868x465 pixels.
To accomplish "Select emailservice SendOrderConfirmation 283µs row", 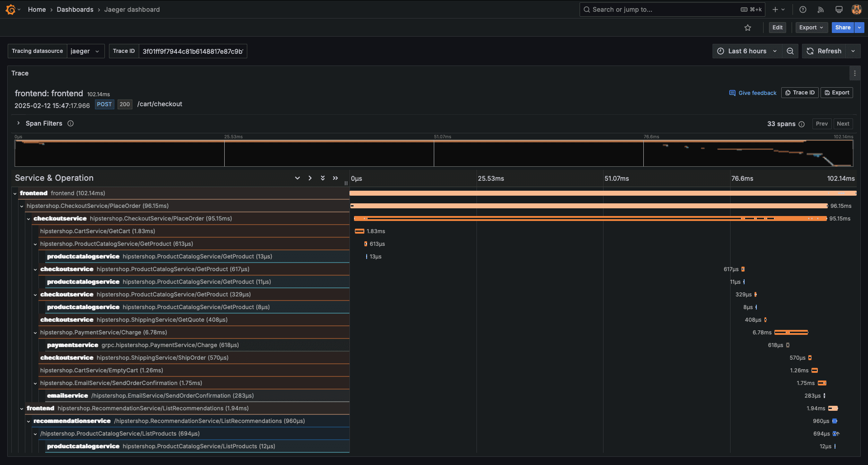I will [198, 396].
